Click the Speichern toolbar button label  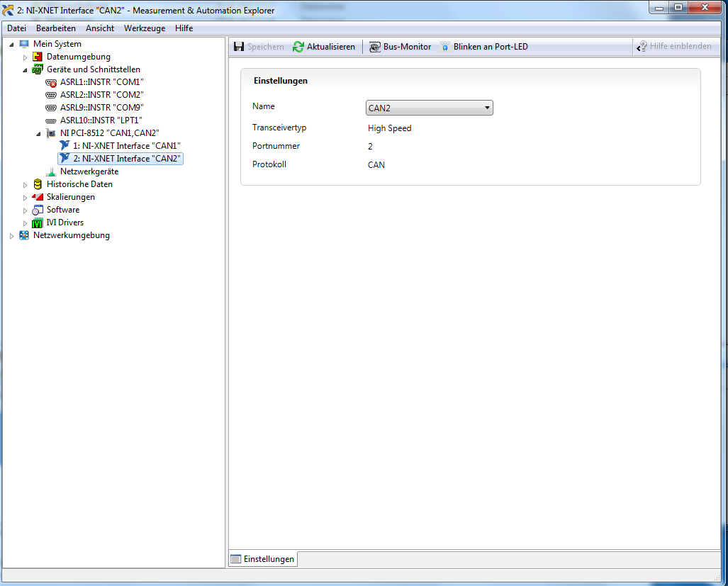click(266, 47)
